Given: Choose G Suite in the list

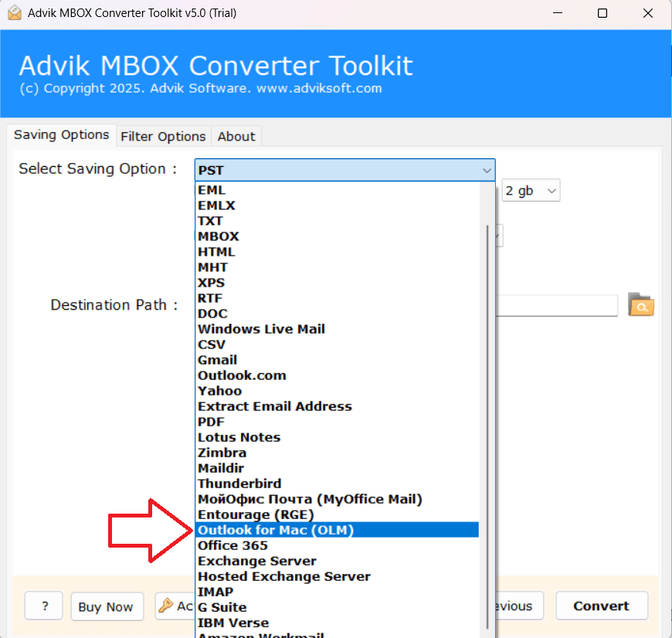Looking at the screenshot, I should pos(337,607).
